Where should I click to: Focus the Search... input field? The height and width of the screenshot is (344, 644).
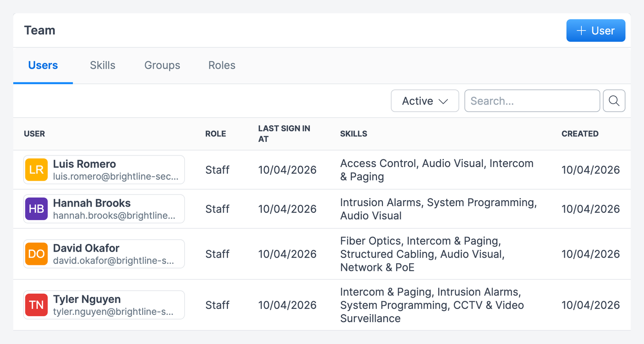[532, 101]
